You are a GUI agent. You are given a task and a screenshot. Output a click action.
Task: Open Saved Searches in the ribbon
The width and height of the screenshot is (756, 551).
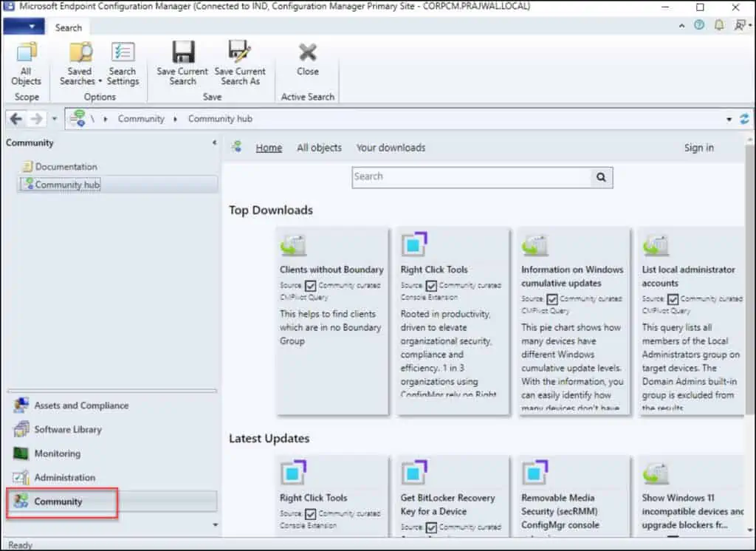(80, 64)
